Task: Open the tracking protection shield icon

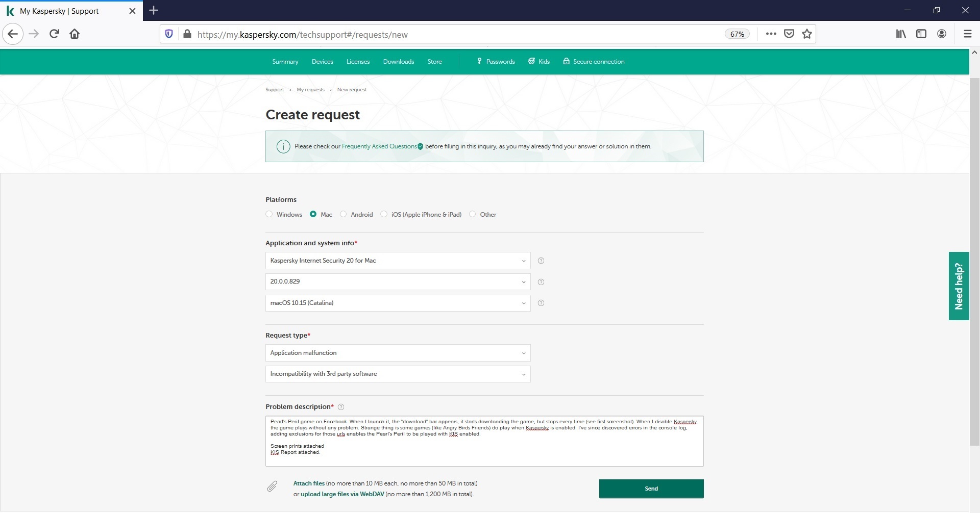Action: (x=169, y=34)
